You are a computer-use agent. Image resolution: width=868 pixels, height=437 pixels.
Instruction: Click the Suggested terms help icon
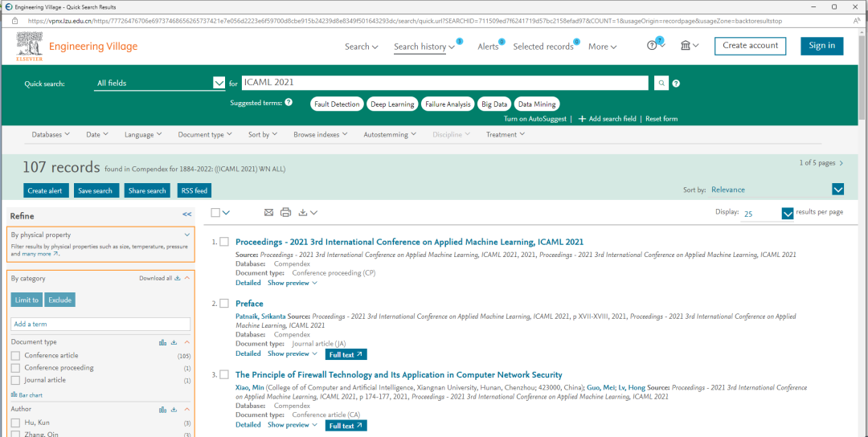pyautogui.click(x=289, y=103)
